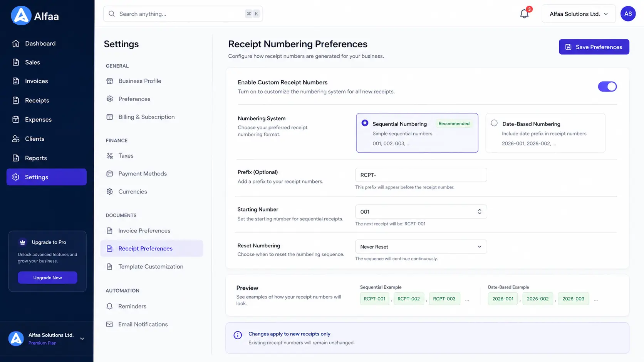The height and width of the screenshot is (362, 644).
Task: Click the Business Profile storefront icon
Action: [110, 81]
